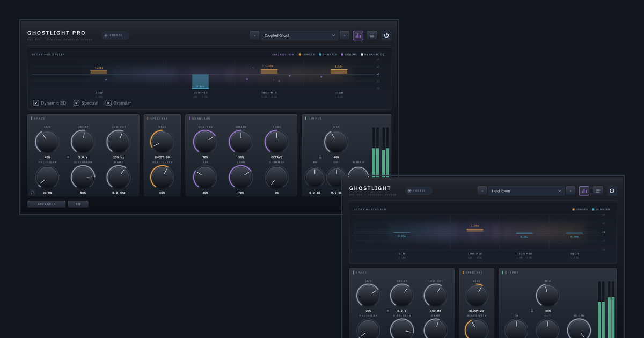Click 'GRAINS/S 014' readout

[x=283, y=54]
